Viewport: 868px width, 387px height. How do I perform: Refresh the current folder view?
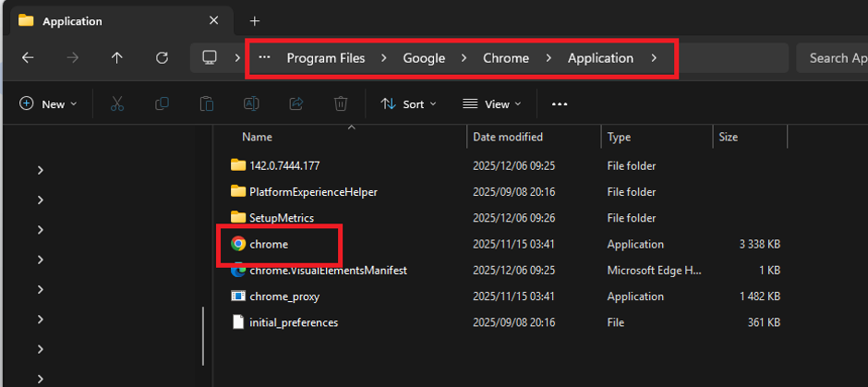(162, 58)
